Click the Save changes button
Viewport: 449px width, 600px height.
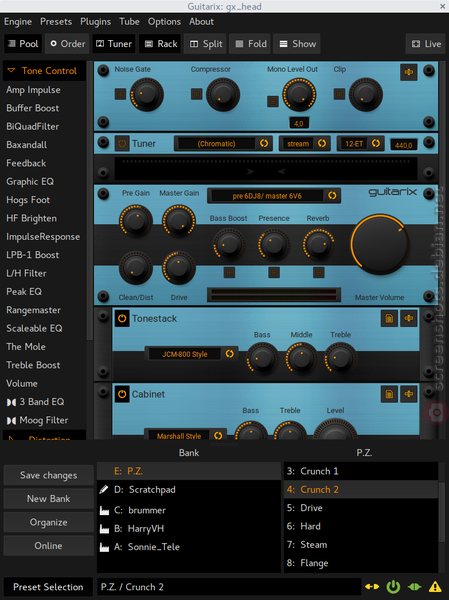pos(49,475)
